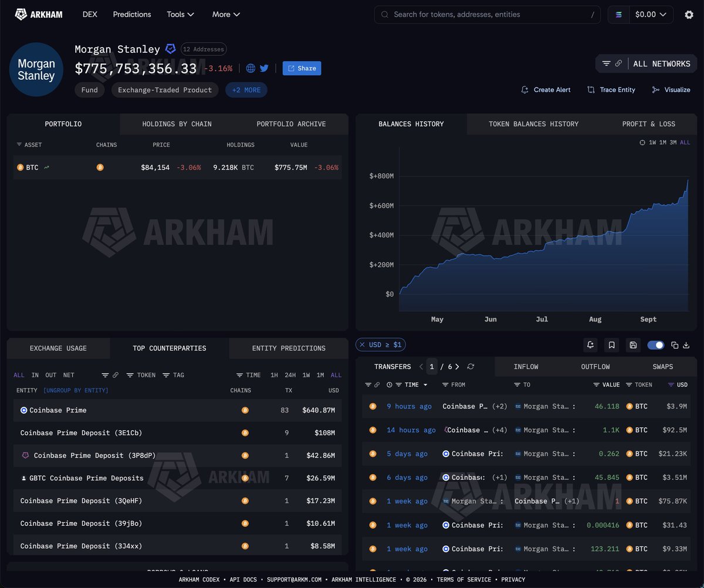The width and height of the screenshot is (704, 588).
Task: Click the blue Share button
Action: [x=302, y=68]
